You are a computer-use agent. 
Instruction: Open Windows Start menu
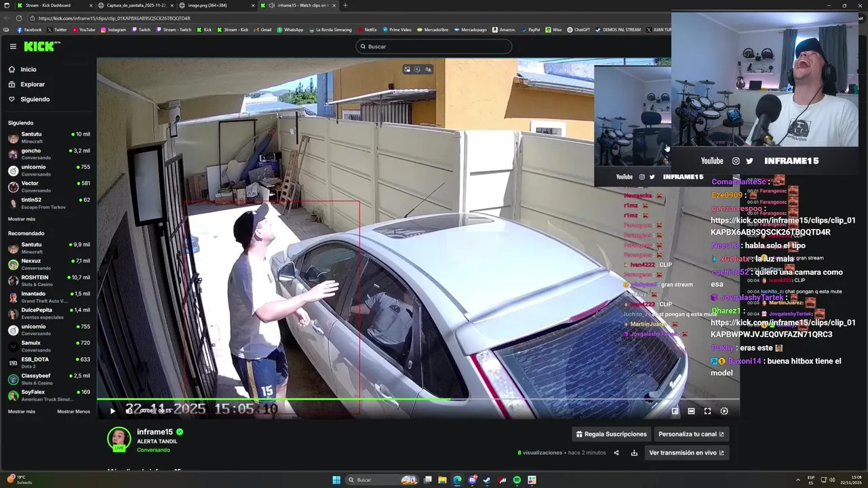pyautogui.click(x=336, y=480)
